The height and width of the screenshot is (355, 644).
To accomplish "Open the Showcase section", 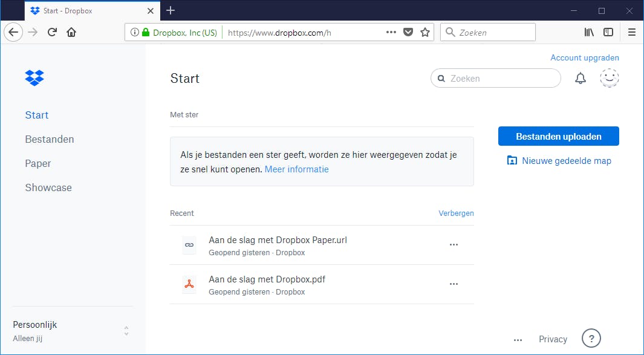I will coord(48,187).
